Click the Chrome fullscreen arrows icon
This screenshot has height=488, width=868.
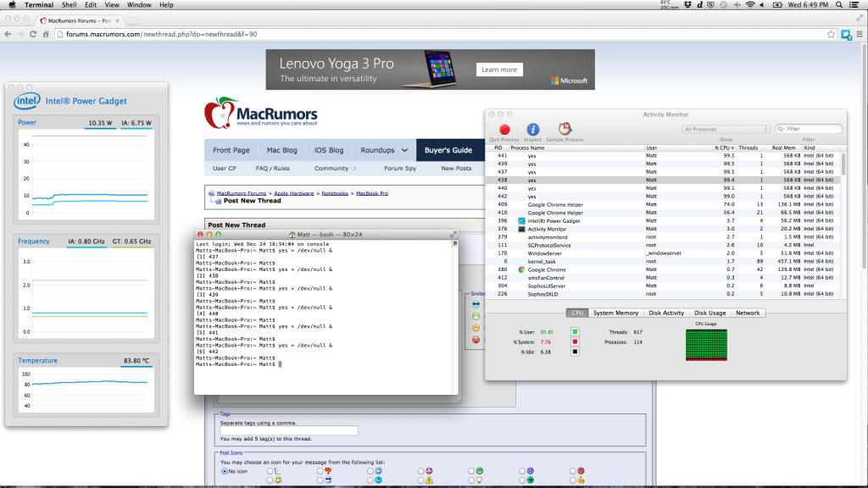click(860, 19)
